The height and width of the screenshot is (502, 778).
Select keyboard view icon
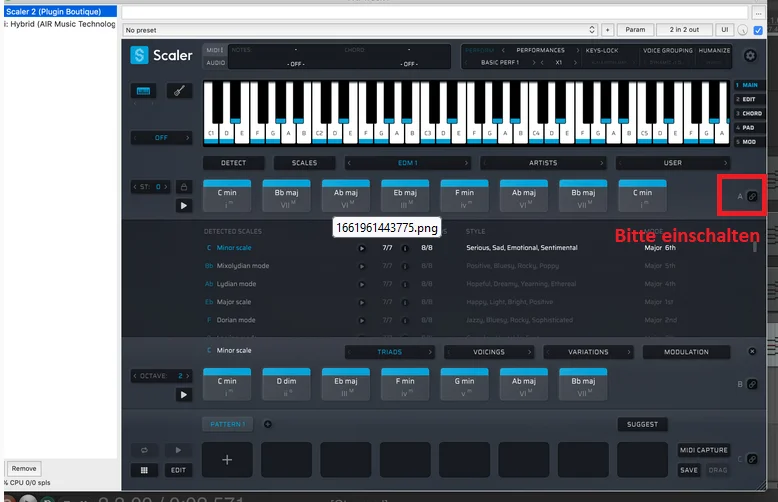pos(143,91)
